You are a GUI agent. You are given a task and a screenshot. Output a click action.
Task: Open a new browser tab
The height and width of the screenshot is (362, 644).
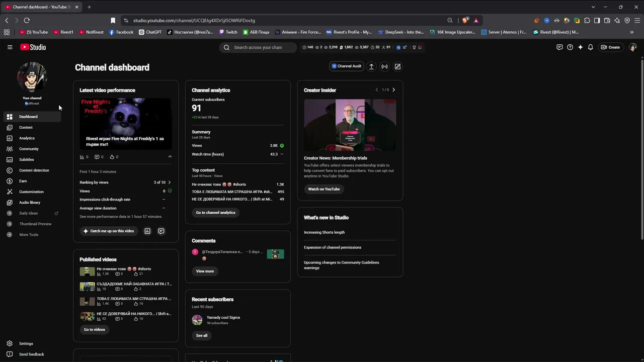coord(89,7)
